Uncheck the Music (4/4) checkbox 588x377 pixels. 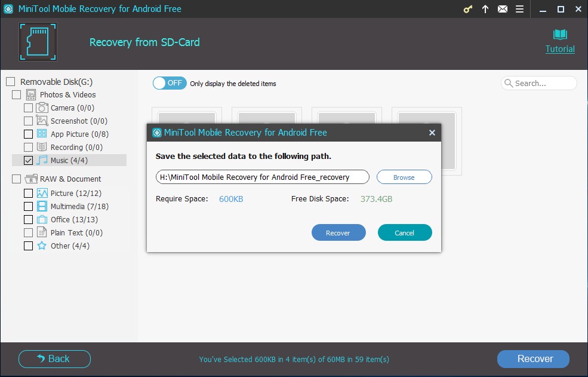(x=28, y=160)
